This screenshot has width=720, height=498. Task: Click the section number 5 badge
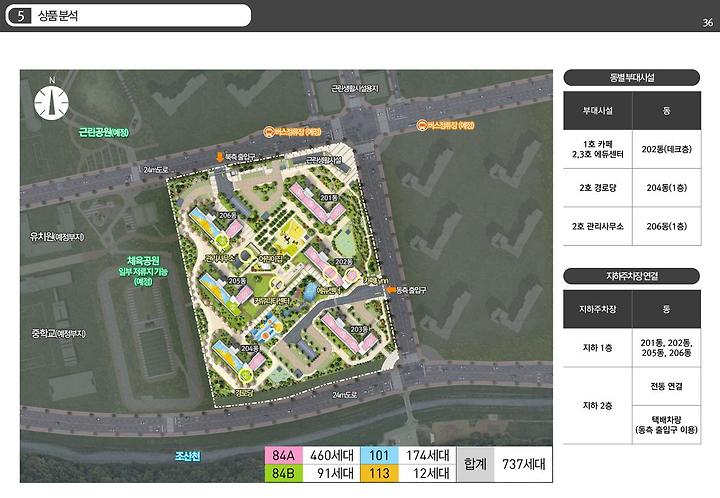[x=20, y=16]
